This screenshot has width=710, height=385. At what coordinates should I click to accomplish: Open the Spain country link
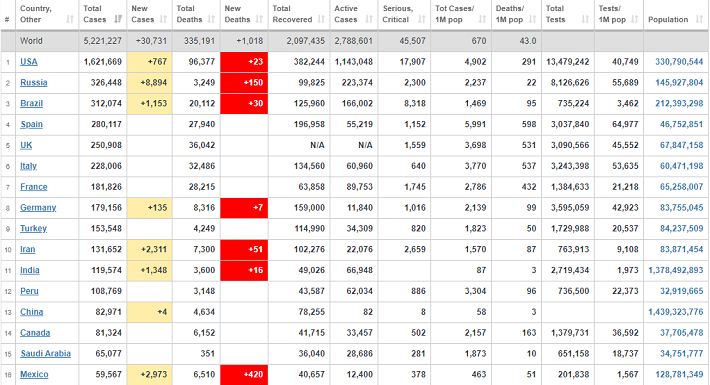31,124
